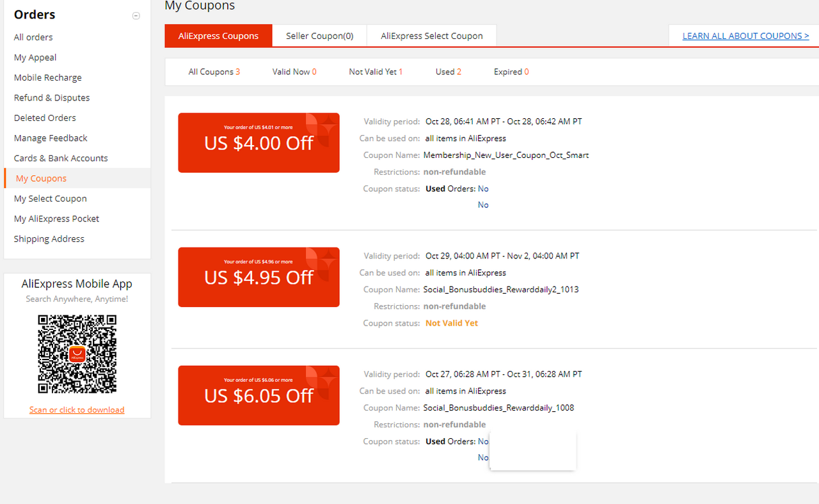Click the Orders sidebar heading

tap(35, 15)
